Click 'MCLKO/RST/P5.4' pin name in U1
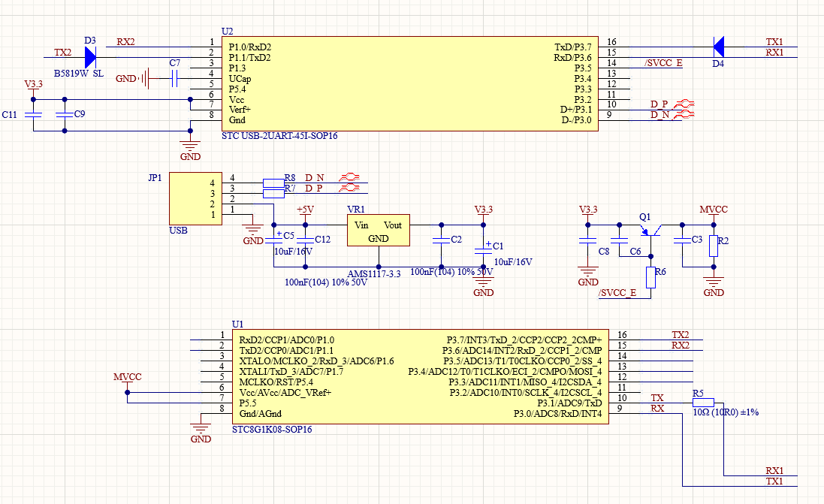 [276, 382]
